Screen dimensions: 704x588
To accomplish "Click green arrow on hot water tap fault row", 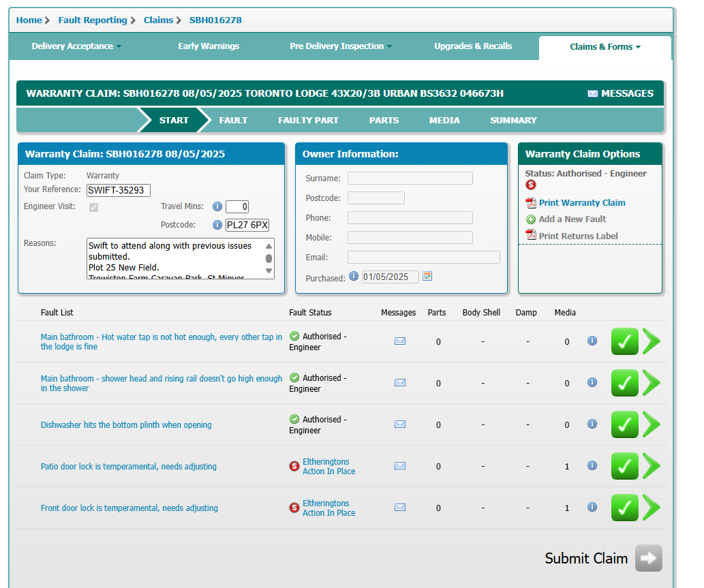I will pyautogui.click(x=652, y=341).
